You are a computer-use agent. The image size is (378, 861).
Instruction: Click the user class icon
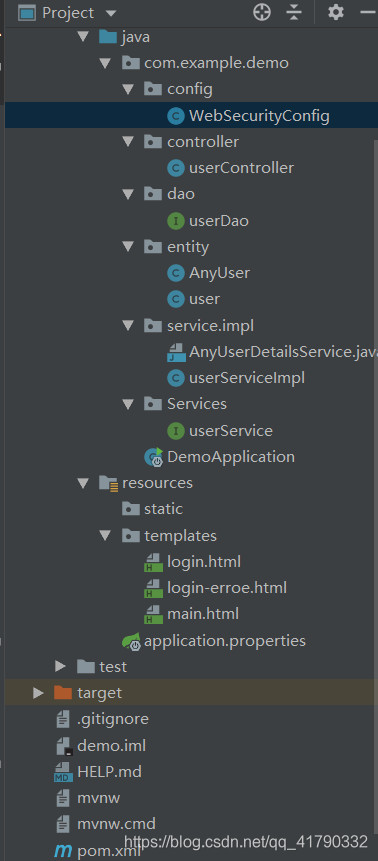pyautogui.click(x=175, y=299)
